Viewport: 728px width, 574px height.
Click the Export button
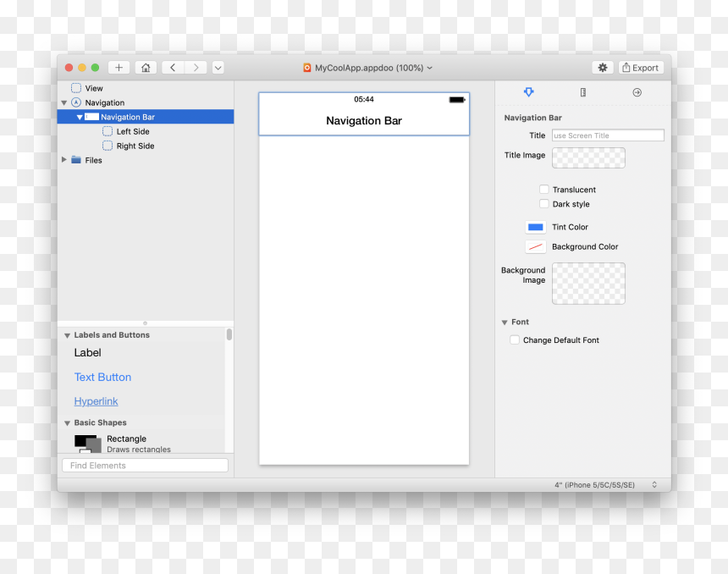click(x=641, y=68)
